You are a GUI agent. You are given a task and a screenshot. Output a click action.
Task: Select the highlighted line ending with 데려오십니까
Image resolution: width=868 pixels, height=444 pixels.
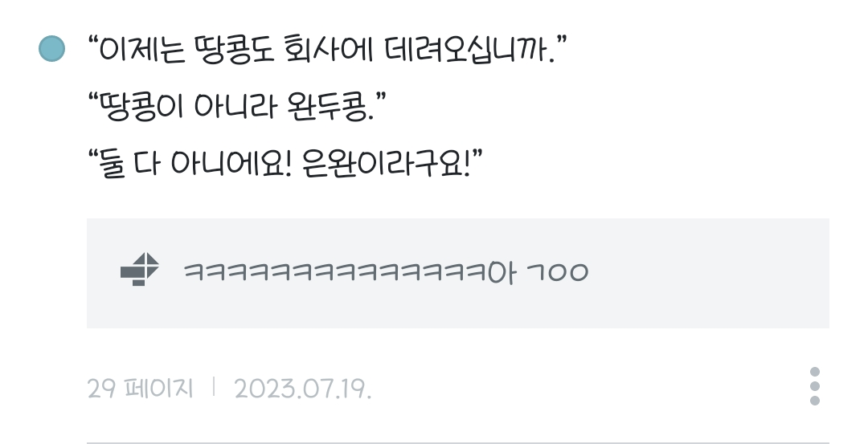328,49
